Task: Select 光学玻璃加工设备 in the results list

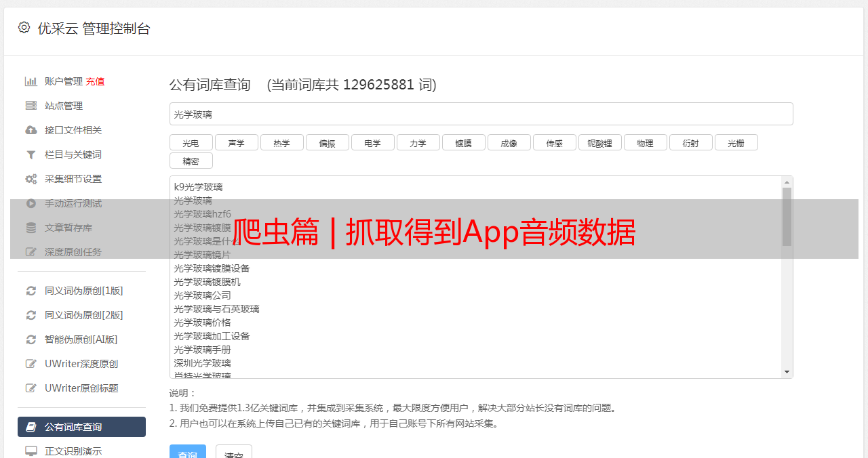Action: (212, 336)
